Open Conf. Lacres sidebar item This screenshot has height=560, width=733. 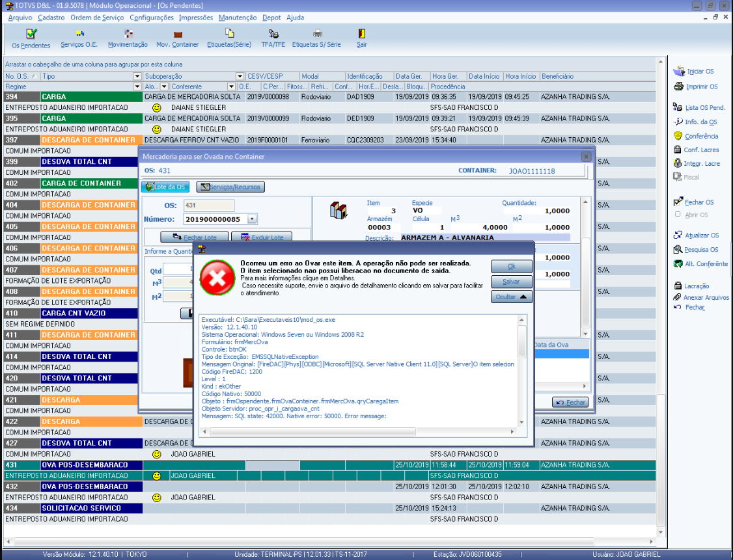[696, 150]
